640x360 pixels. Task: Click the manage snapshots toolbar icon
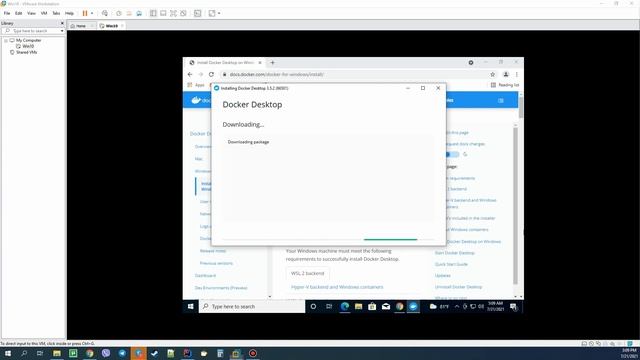tap(139, 13)
